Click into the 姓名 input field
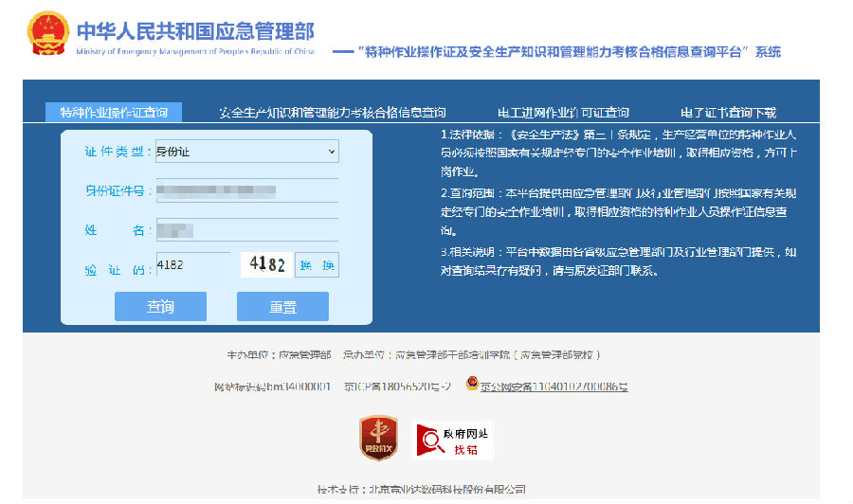The width and height of the screenshot is (853, 504). point(246,230)
